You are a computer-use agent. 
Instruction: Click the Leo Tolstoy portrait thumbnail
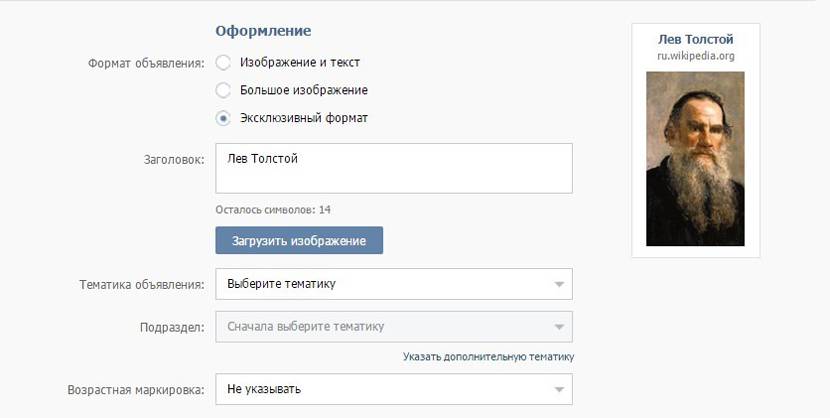[695, 158]
